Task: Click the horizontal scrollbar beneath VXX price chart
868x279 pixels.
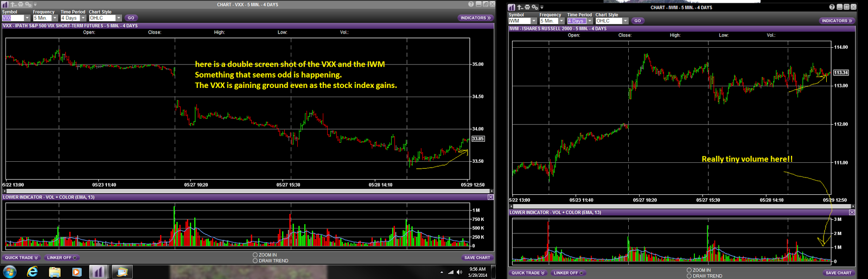Action: 248,191
